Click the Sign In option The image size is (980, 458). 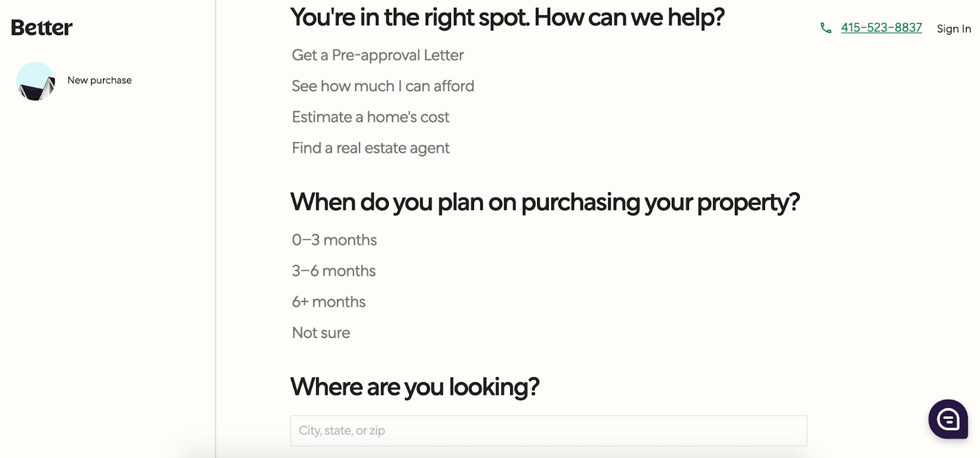pyautogui.click(x=953, y=29)
